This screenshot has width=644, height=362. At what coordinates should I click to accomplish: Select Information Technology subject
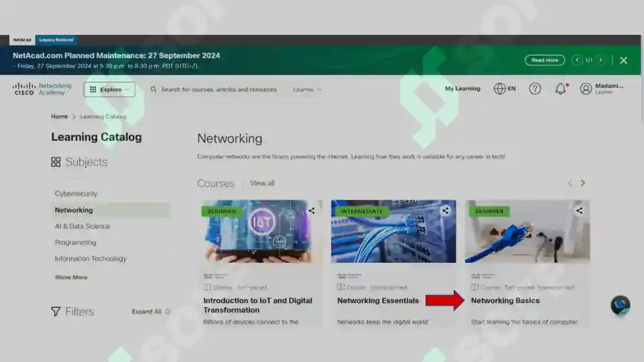point(90,259)
